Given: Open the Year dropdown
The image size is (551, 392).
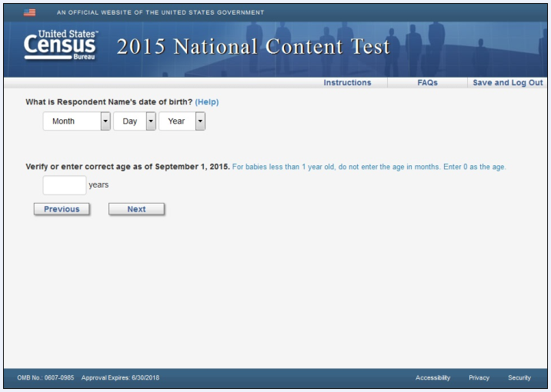Looking at the screenshot, I should coord(182,121).
